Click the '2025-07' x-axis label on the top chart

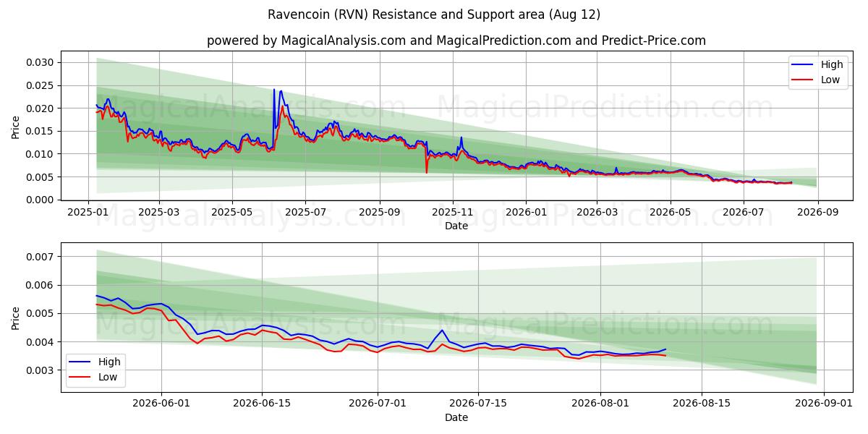(x=305, y=213)
